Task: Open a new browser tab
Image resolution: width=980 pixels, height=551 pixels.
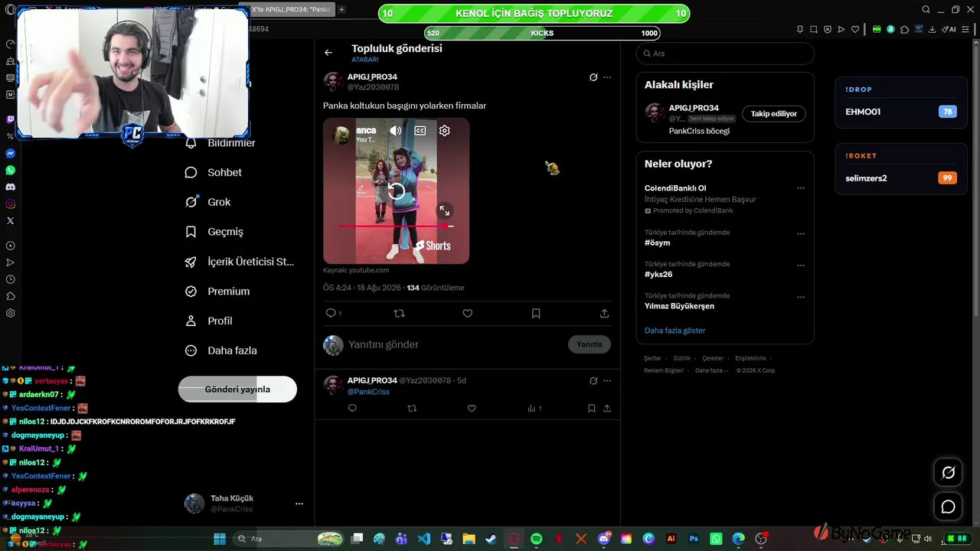Action: tap(341, 10)
